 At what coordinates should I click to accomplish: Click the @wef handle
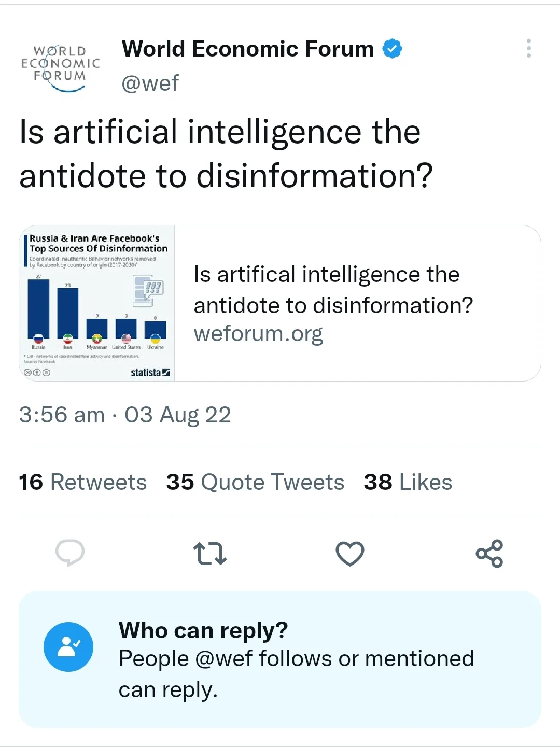click(x=150, y=83)
